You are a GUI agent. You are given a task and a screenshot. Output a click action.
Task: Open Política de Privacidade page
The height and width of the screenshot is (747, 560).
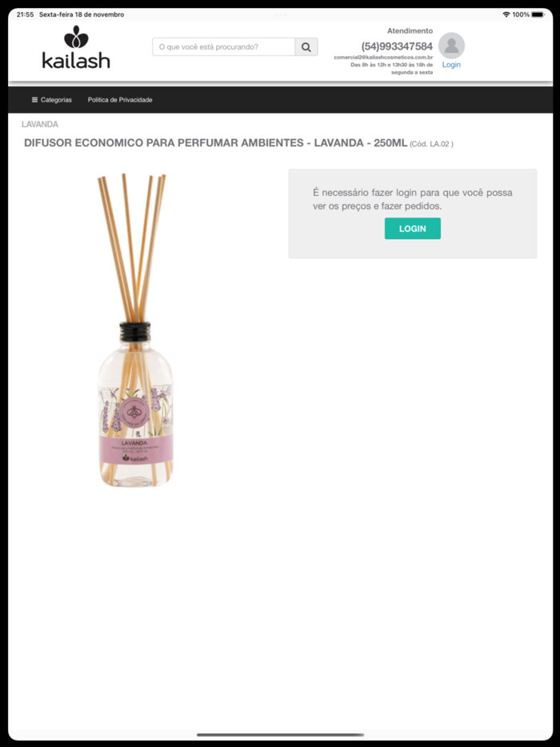120,99
